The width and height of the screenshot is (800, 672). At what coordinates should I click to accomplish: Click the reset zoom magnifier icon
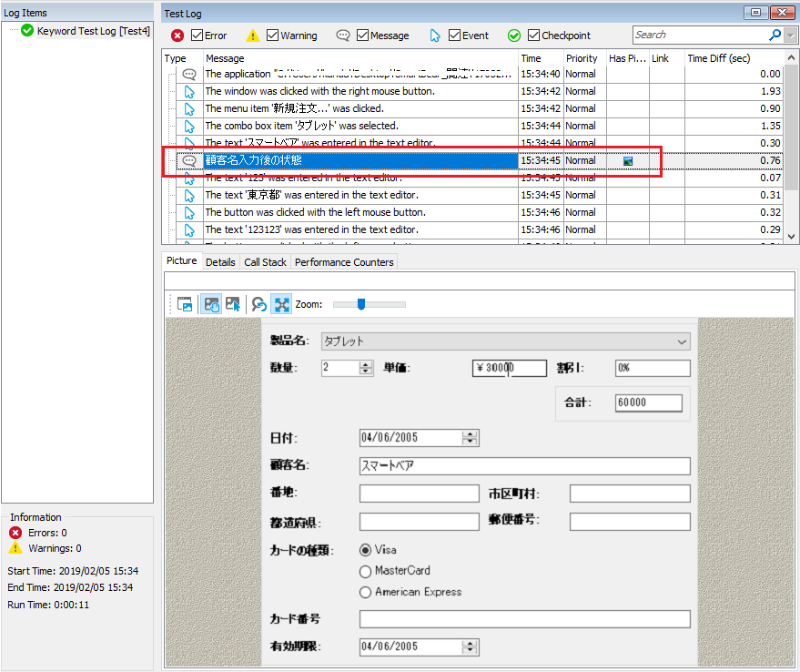pos(259,304)
